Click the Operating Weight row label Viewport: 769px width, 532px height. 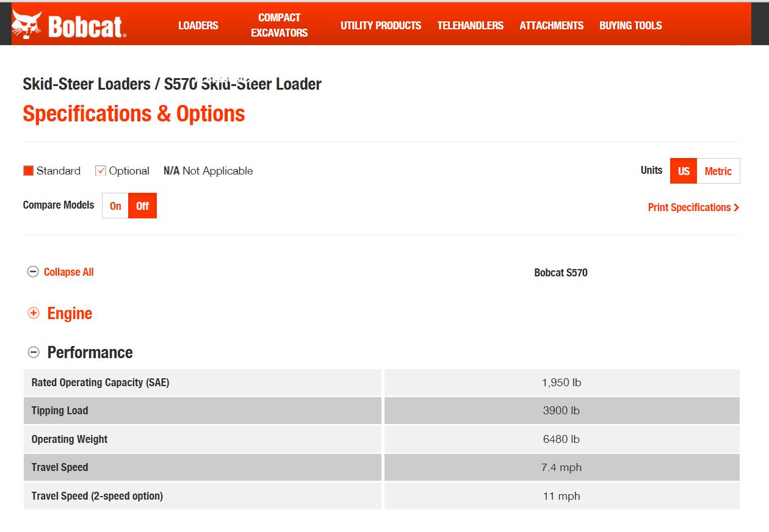70,439
